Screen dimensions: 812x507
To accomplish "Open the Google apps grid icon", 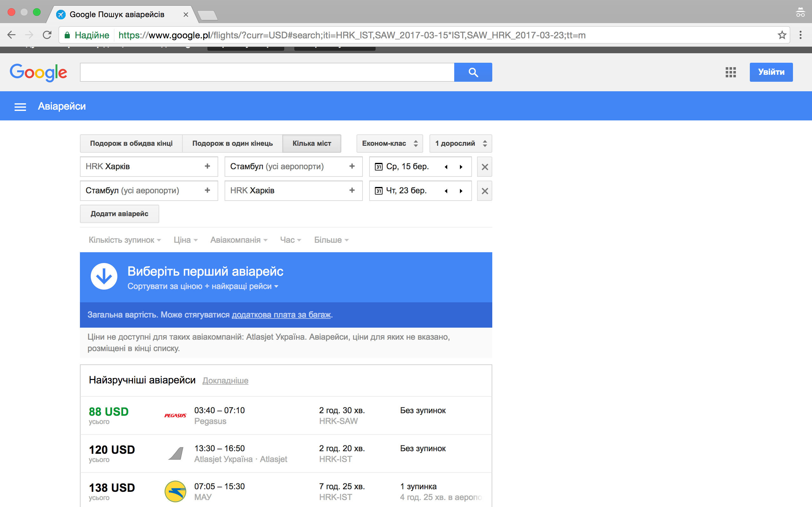I will tap(730, 72).
